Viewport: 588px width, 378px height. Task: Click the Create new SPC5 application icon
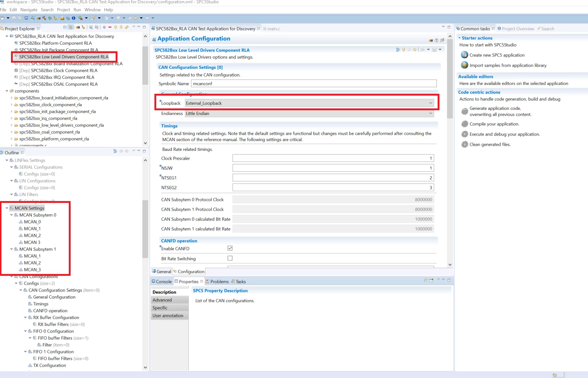(464, 55)
